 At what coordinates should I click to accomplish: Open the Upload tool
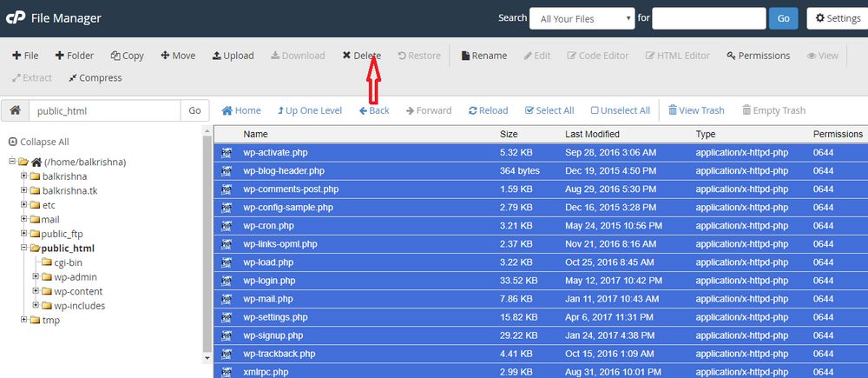tap(233, 56)
